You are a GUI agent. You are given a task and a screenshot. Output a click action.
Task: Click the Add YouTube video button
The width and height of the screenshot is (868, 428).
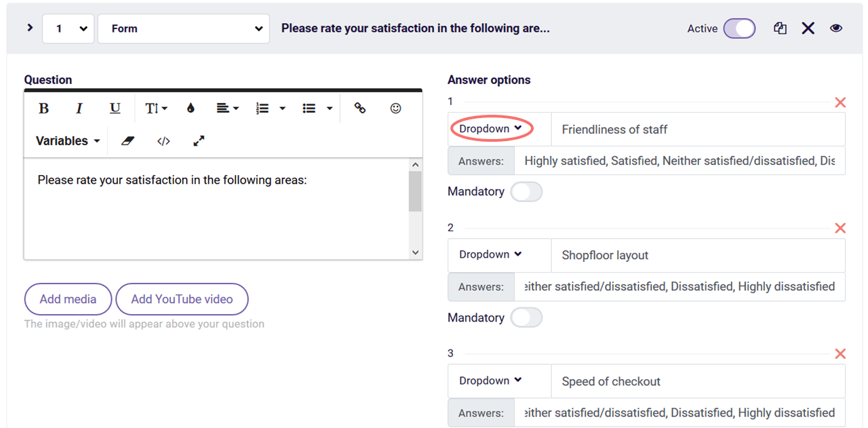(x=182, y=298)
